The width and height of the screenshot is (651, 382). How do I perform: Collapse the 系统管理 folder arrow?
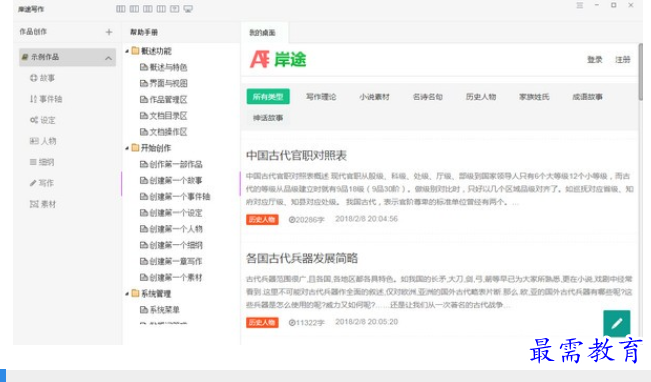point(127,294)
